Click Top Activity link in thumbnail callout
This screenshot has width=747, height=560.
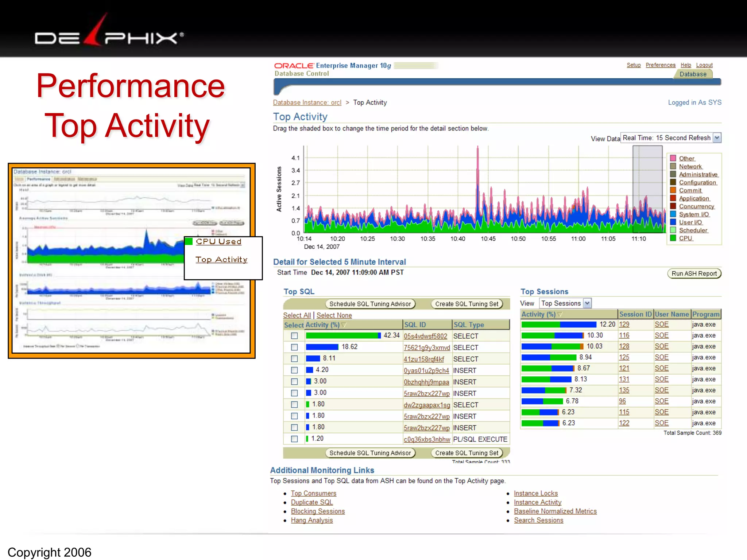[221, 259]
